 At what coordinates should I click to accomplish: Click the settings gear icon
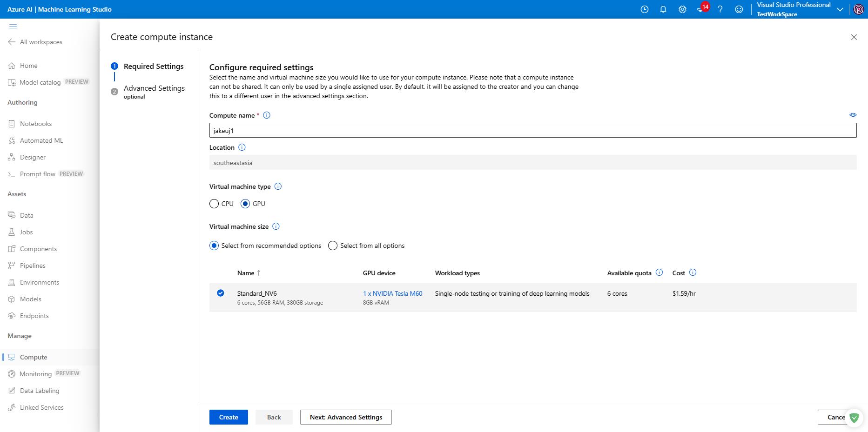click(x=682, y=9)
